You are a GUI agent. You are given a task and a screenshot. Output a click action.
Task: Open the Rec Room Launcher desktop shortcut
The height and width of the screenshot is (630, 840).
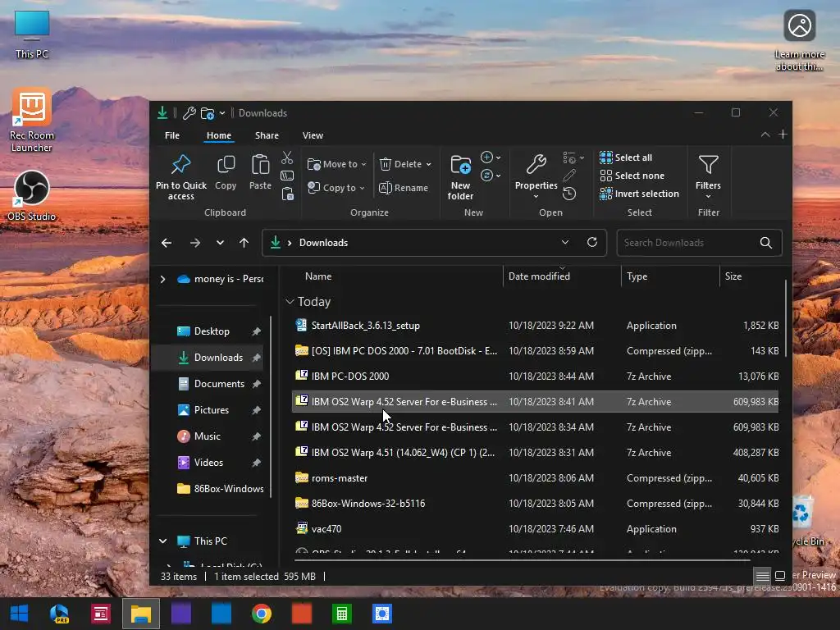click(x=32, y=120)
